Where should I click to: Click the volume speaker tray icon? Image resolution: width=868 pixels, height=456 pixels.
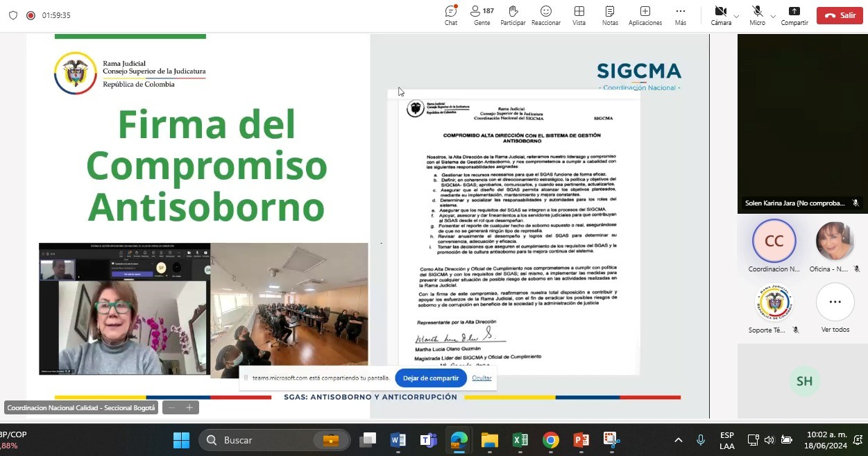(x=769, y=440)
